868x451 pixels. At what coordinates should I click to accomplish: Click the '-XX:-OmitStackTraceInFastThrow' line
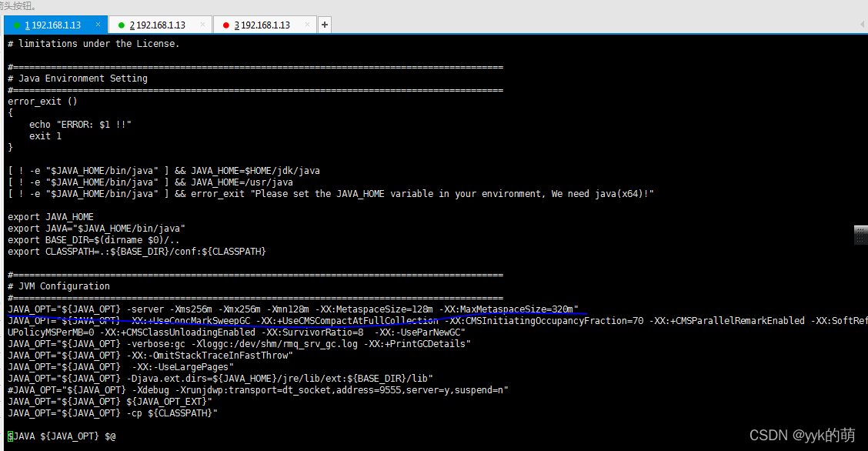coord(150,356)
